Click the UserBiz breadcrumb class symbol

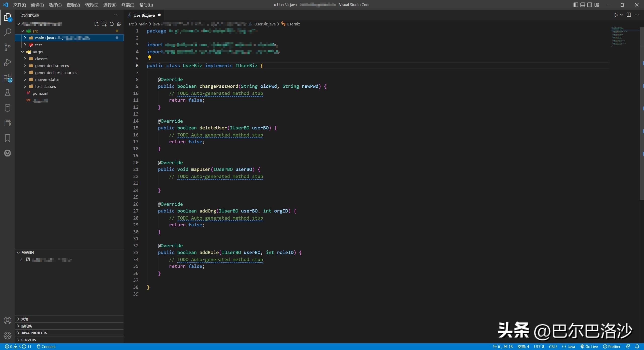point(291,24)
